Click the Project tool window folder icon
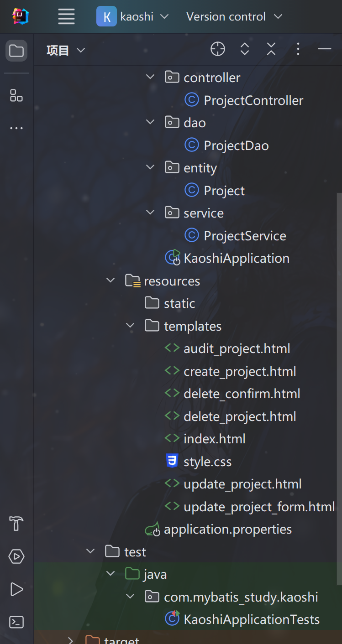The height and width of the screenshot is (644, 342). coord(16,51)
